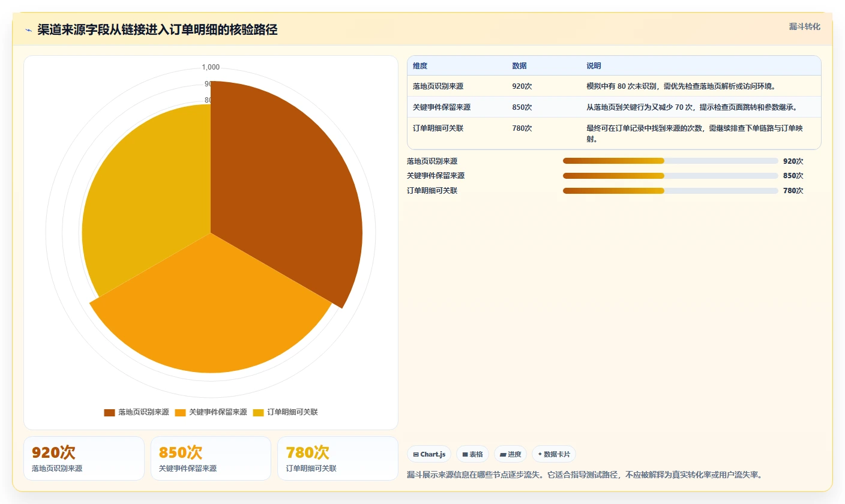Click 920次 value beside the first progress bar
845x504 pixels.
click(793, 161)
